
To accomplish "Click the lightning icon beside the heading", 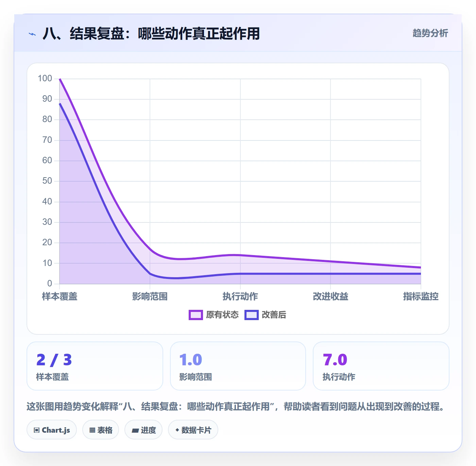I will [32, 34].
